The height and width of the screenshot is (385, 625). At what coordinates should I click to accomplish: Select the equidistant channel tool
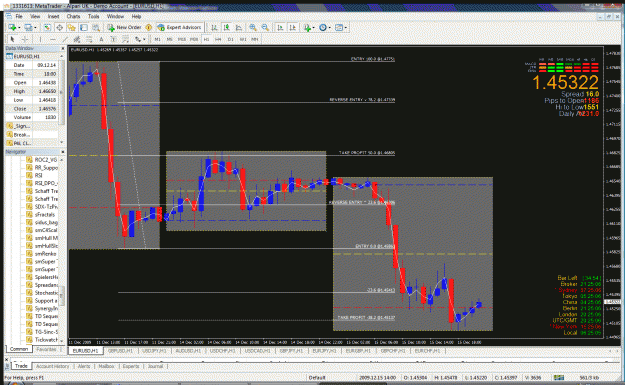(x=77, y=39)
